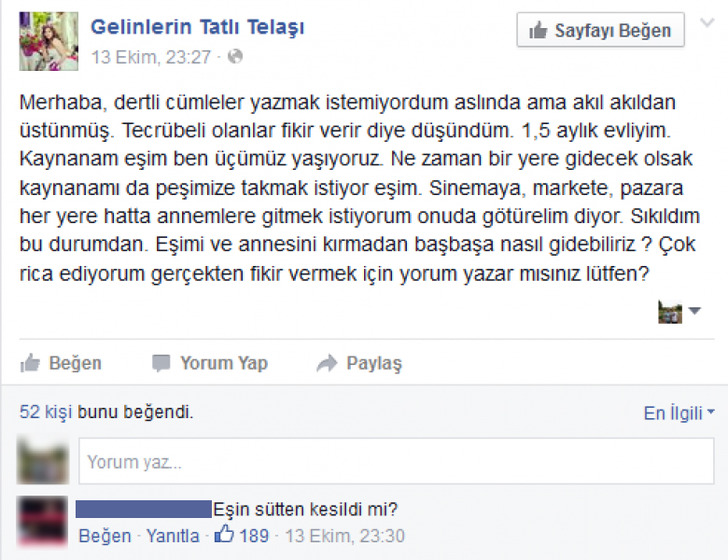Click your blurred avatar next to comment box

point(43,460)
